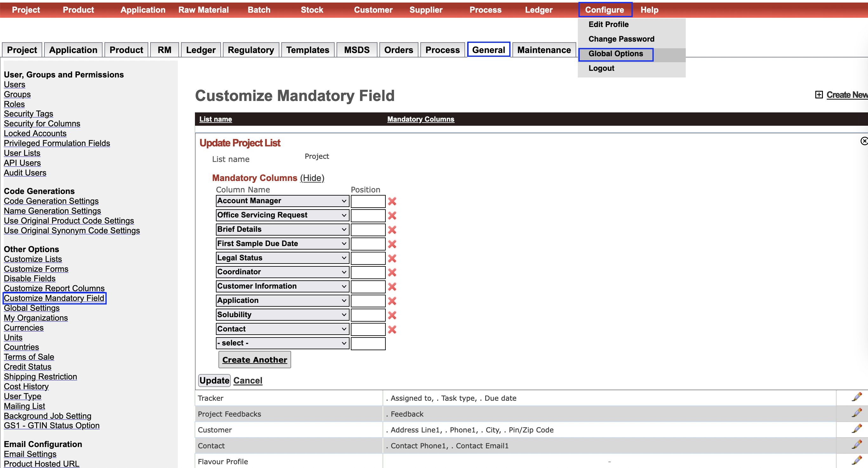Choose Global Options from Configure menu
868x468 pixels.
(616, 54)
